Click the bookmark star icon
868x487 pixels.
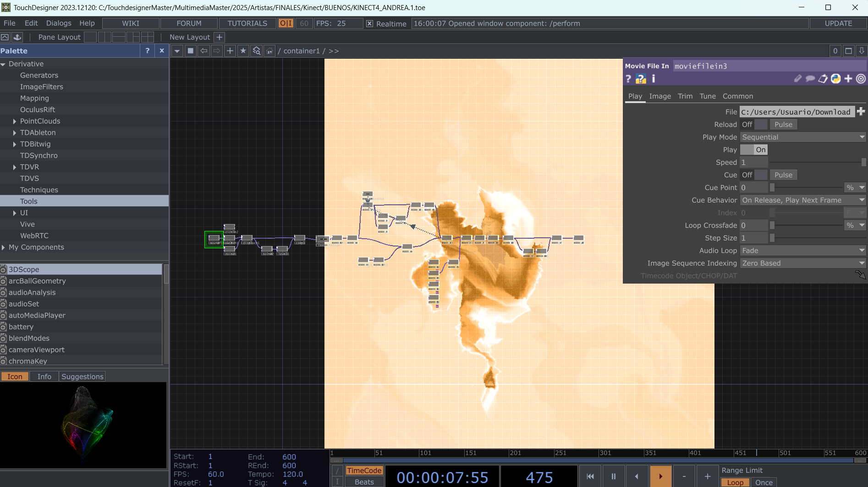243,51
